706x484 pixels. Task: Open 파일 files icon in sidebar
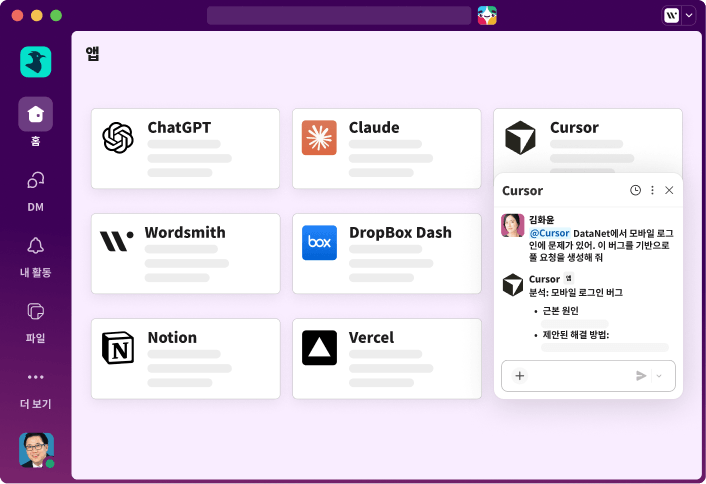(x=36, y=311)
